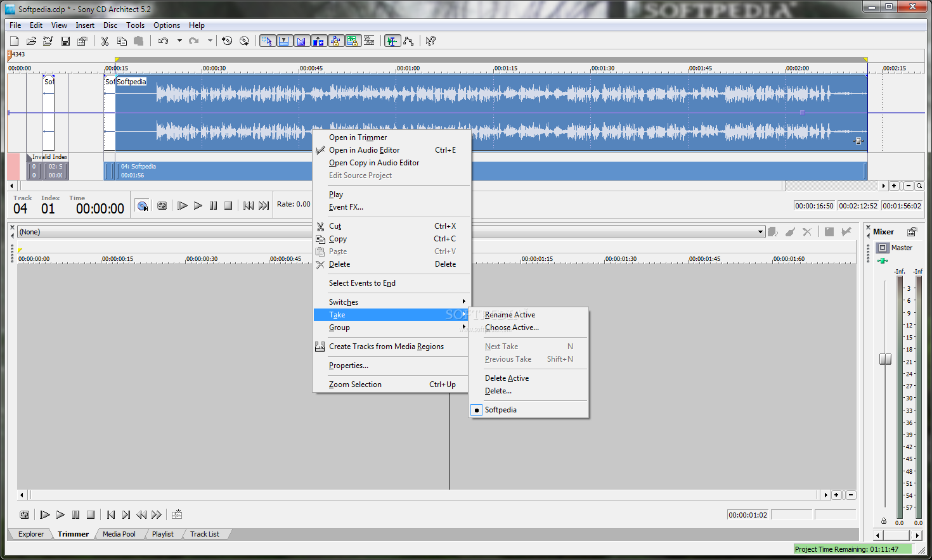This screenshot has width=932, height=560.
Task: Stop playback in the main transport bar
Action: [x=228, y=206]
